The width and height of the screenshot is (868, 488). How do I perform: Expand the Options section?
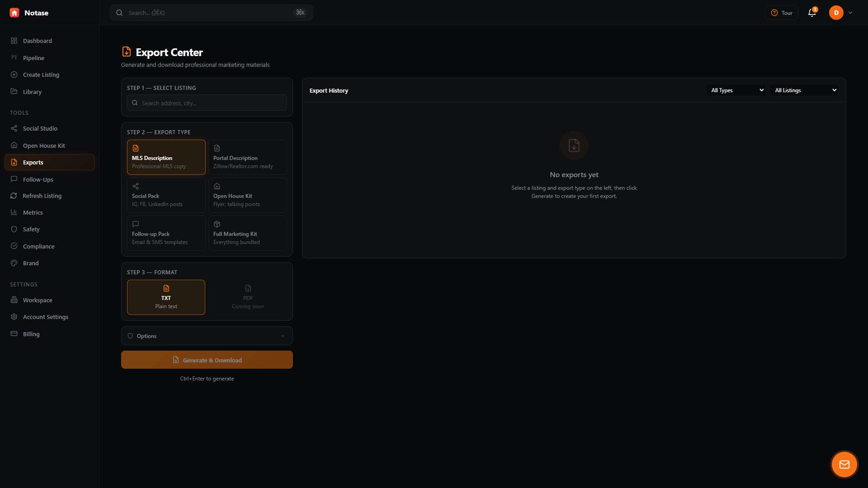[207, 336]
